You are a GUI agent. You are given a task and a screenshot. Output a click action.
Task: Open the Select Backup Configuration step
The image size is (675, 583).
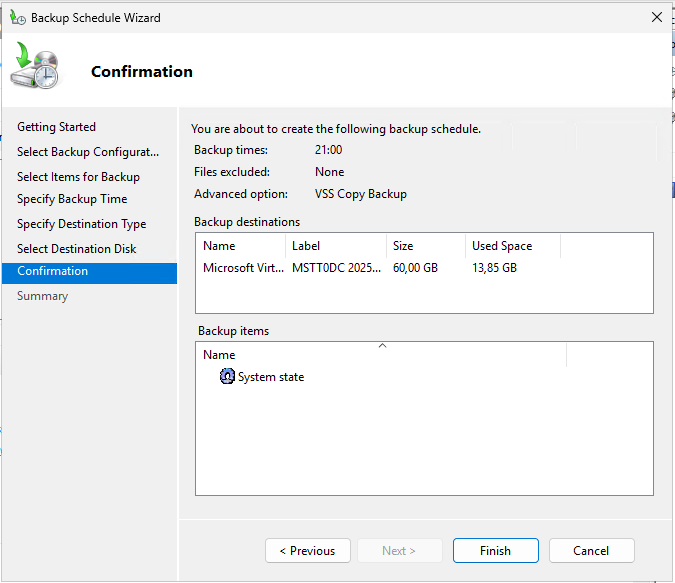(x=88, y=152)
